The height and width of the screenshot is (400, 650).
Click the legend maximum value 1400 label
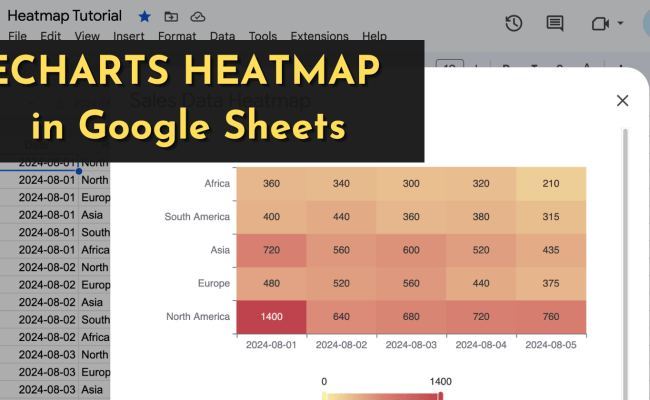click(441, 381)
